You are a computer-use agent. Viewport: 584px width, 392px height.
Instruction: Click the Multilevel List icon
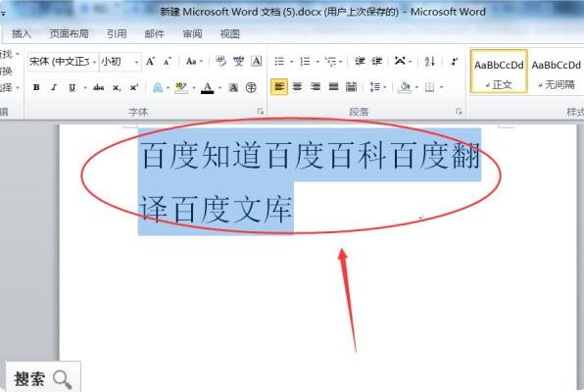pos(331,62)
